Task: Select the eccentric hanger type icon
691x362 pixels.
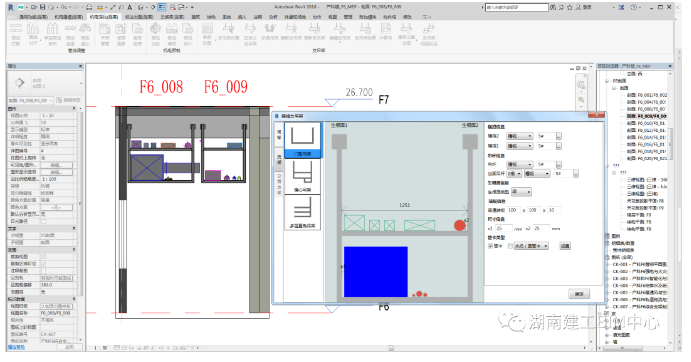Action: click(302, 176)
